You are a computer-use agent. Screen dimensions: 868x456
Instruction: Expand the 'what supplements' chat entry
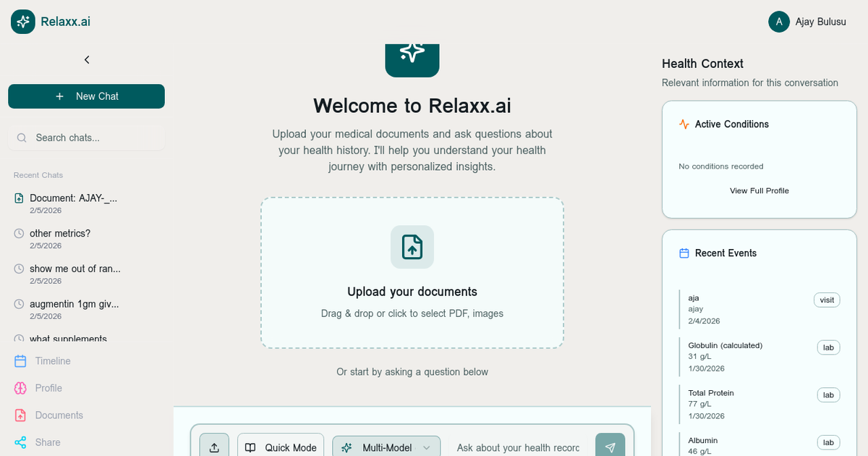(68, 339)
